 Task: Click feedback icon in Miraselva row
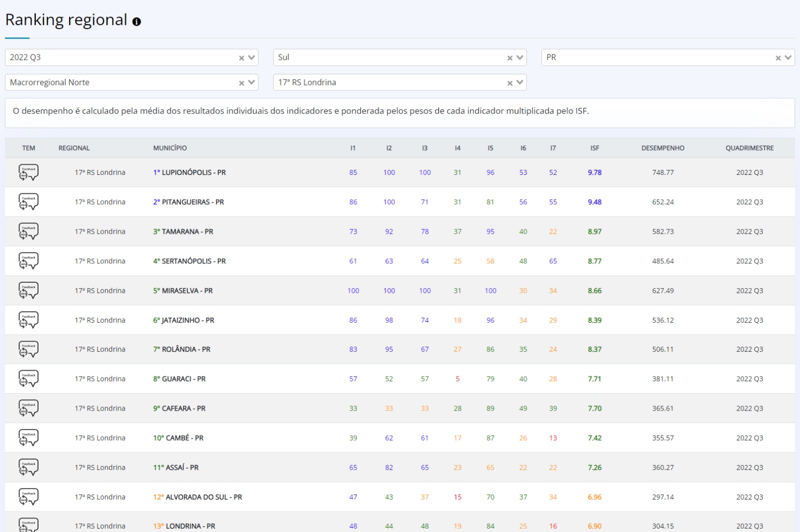(x=28, y=290)
